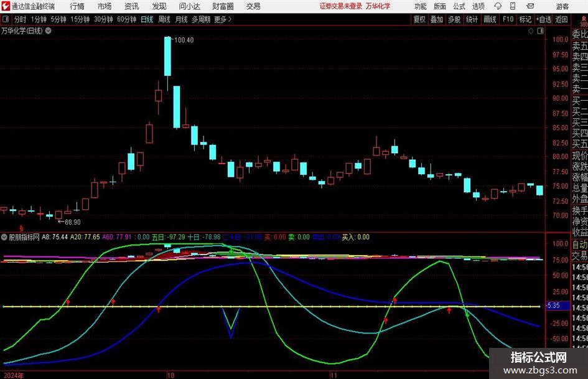This screenshot has height=379, width=588.
Task: Open the mobile phone icon in title bar
Action: click(513, 6)
